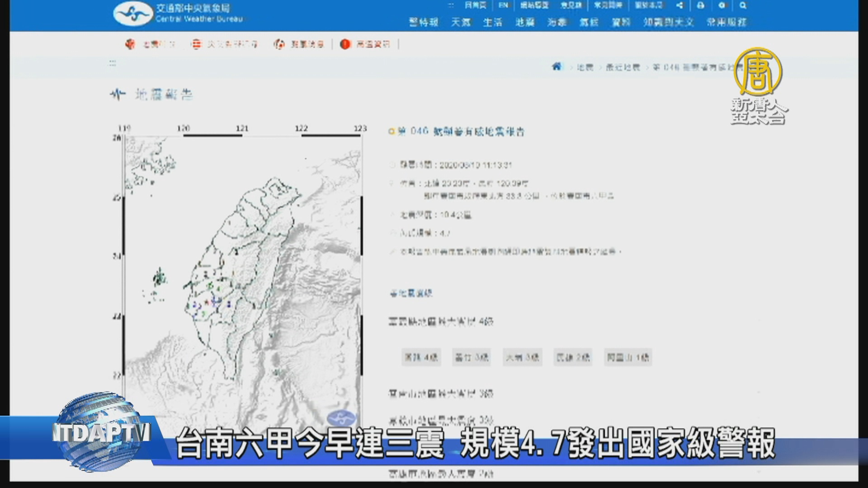Click the red 高溫資訊 alert icon
Viewport: 868px width, 488px height.
point(345,44)
